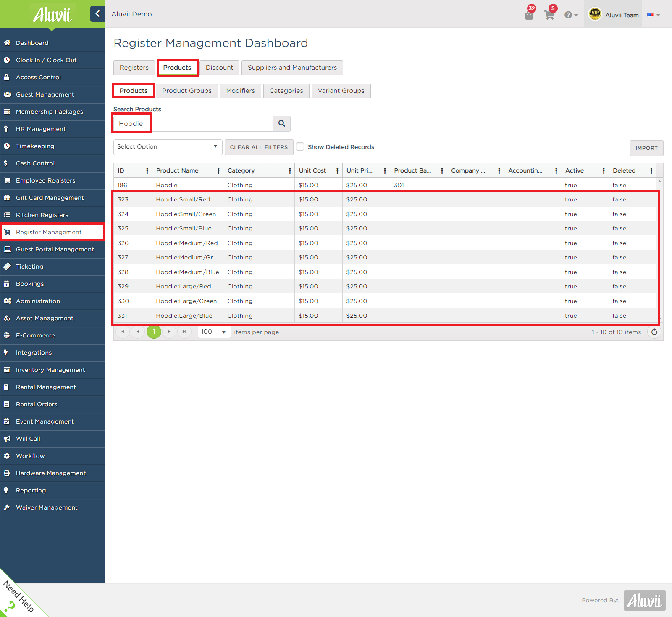Click Product Barcode value 301
672x617 pixels.
pyautogui.click(x=399, y=185)
